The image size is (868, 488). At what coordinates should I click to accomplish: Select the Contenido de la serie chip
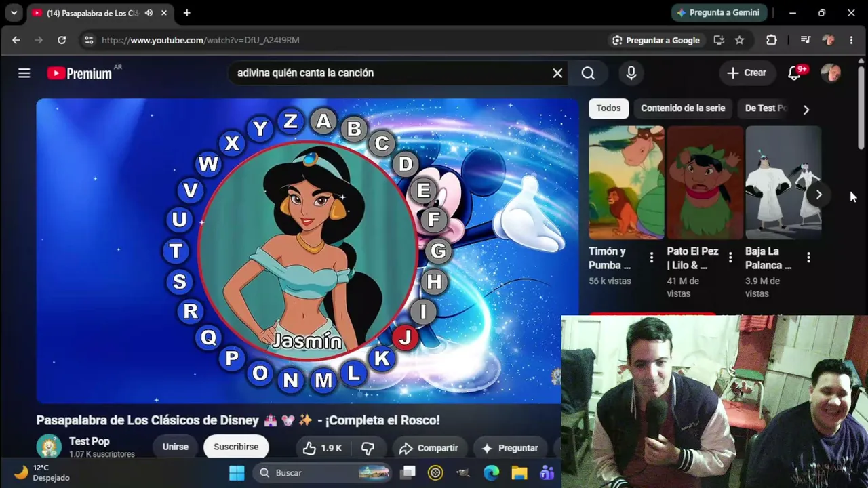pyautogui.click(x=683, y=108)
